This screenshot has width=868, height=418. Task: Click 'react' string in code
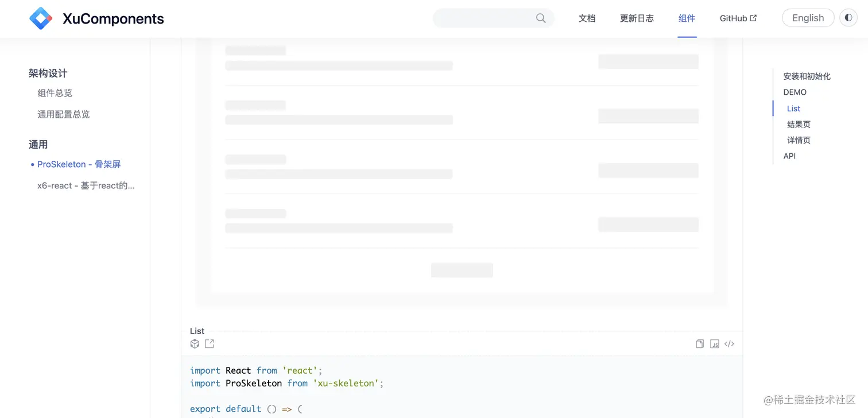[x=300, y=370]
